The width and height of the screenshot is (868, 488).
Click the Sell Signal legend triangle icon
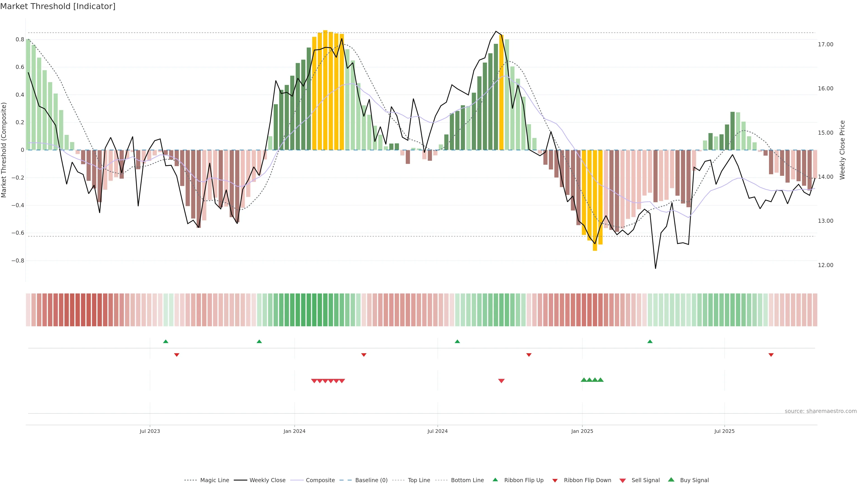click(622, 481)
